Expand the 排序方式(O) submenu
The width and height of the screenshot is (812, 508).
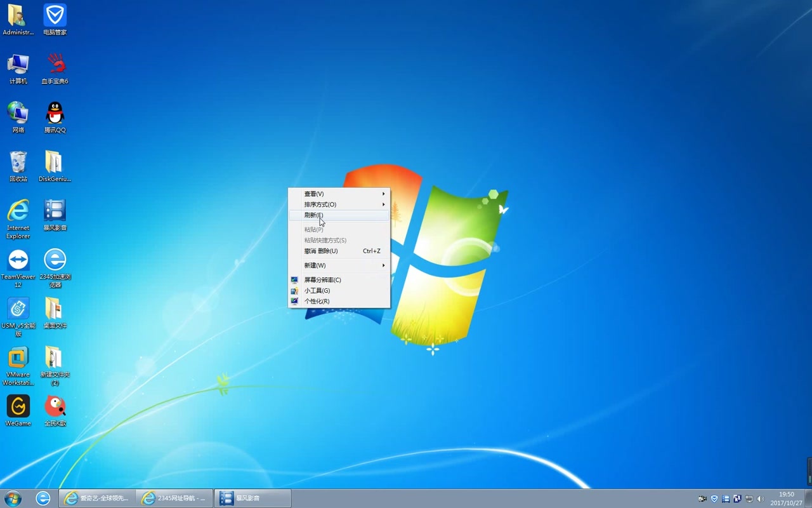(339, 204)
